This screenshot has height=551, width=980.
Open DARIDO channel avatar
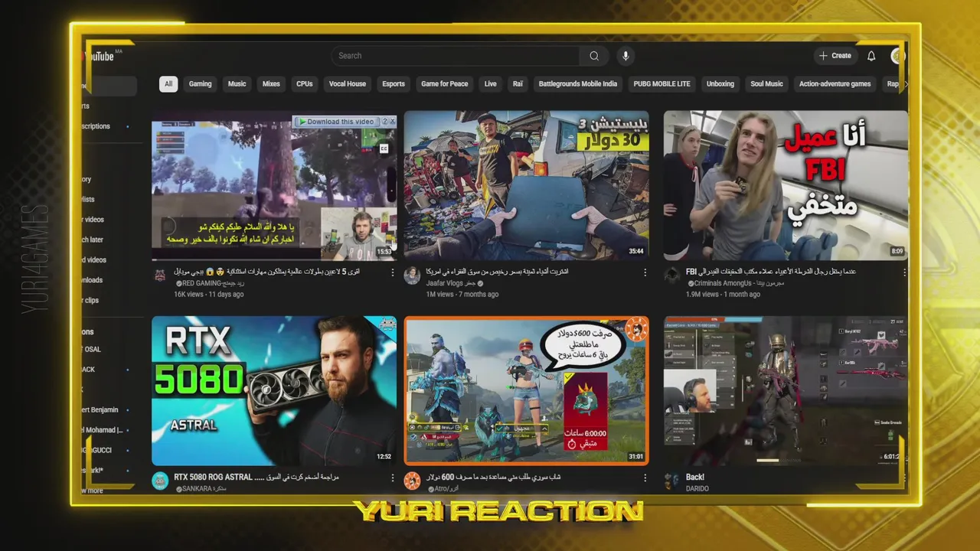(671, 481)
